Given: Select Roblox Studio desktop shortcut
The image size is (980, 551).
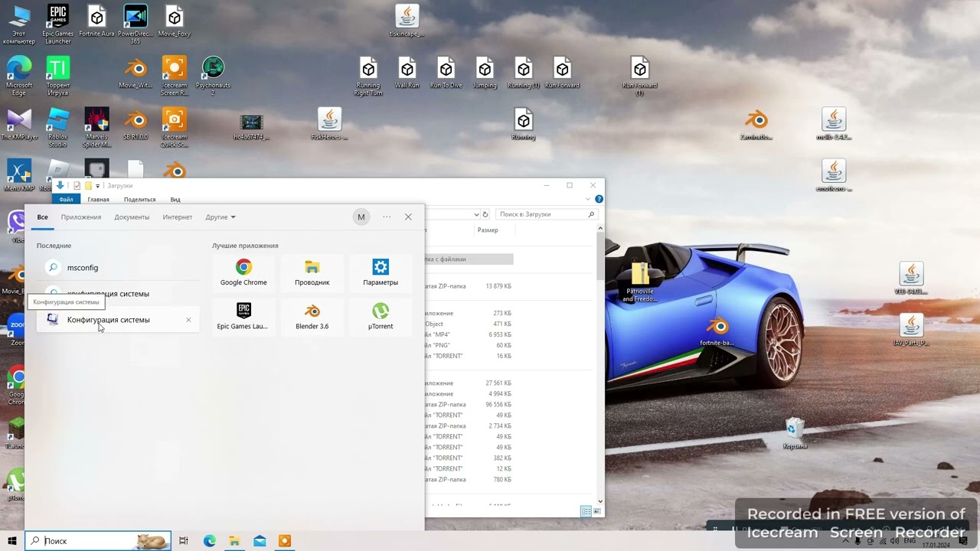Looking at the screenshot, I should click(57, 127).
